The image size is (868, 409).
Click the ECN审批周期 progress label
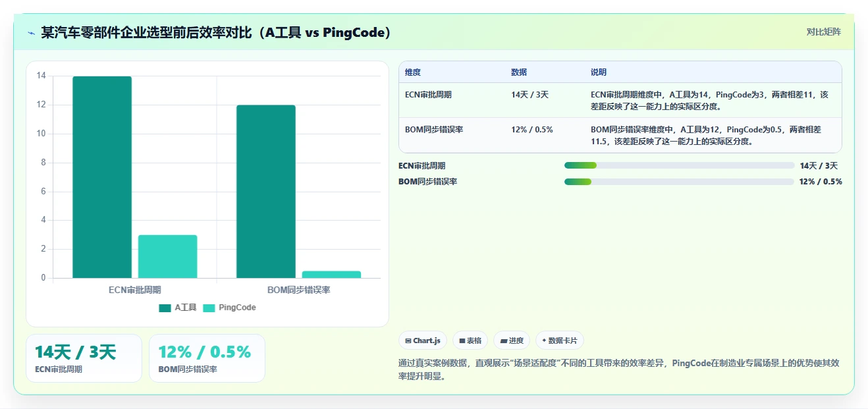coord(422,166)
